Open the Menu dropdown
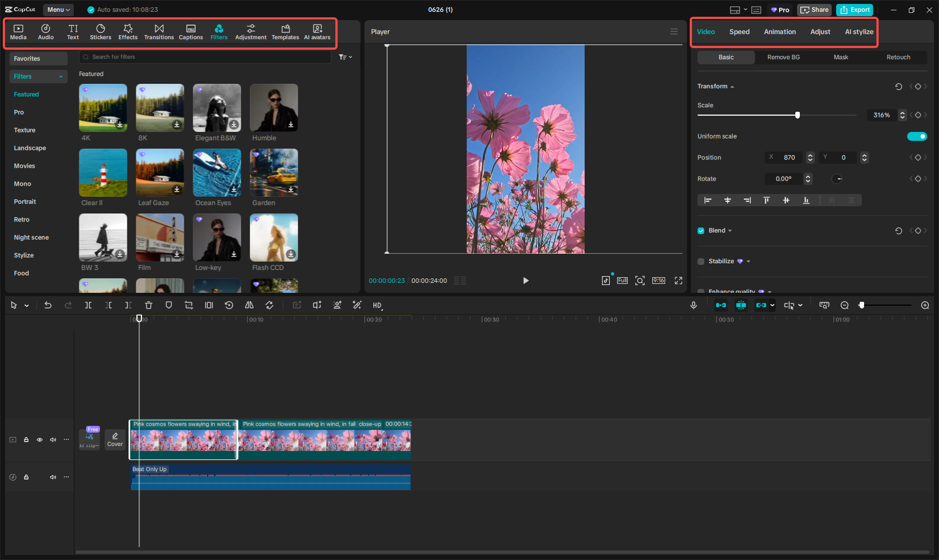Viewport: 939px width, 560px height. (58, 10)
